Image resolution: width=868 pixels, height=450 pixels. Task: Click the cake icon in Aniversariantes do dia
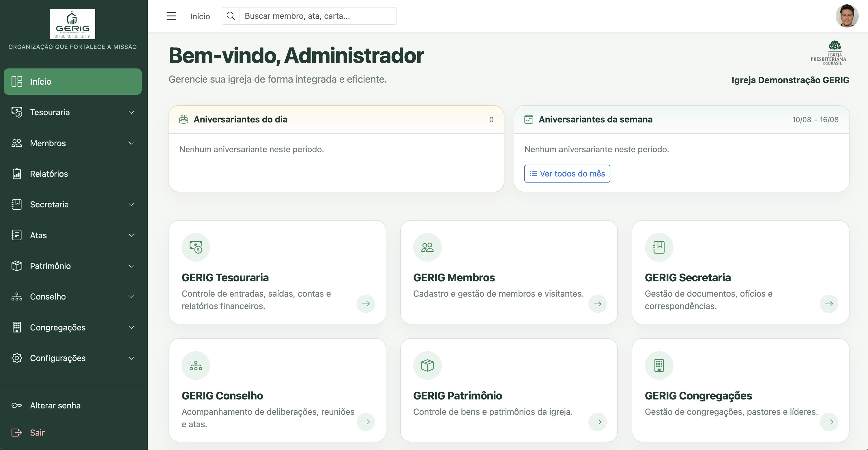click(184, 119)
